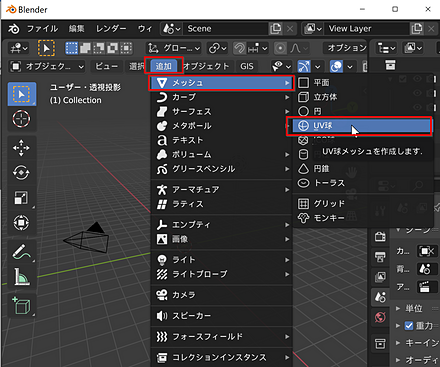440x367 pixels.
Task: Open the 追加 menu in viewport header
Action: pos(164,66)
